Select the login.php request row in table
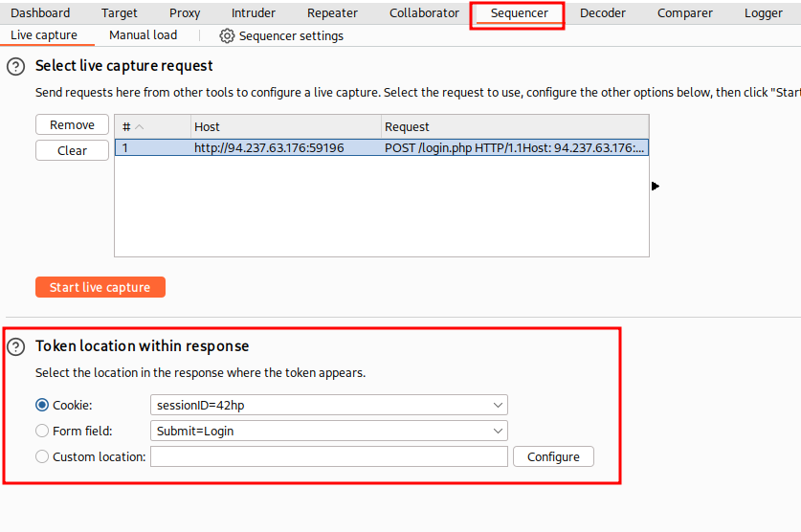 (381, 148)
